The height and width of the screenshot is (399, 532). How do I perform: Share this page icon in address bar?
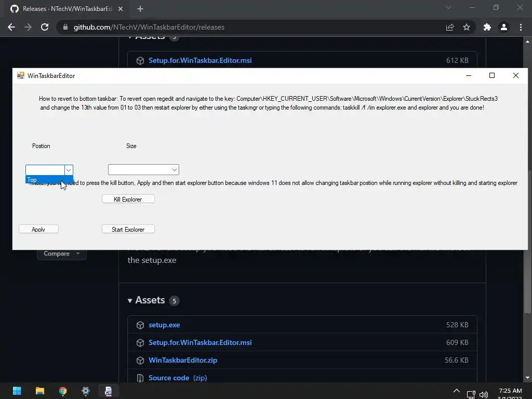[450, 27]
